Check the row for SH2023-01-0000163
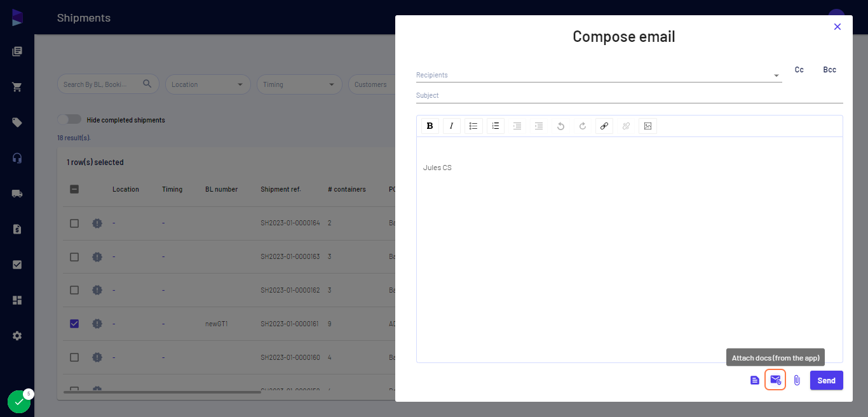 pyautogui.click(x=74, y=257)
